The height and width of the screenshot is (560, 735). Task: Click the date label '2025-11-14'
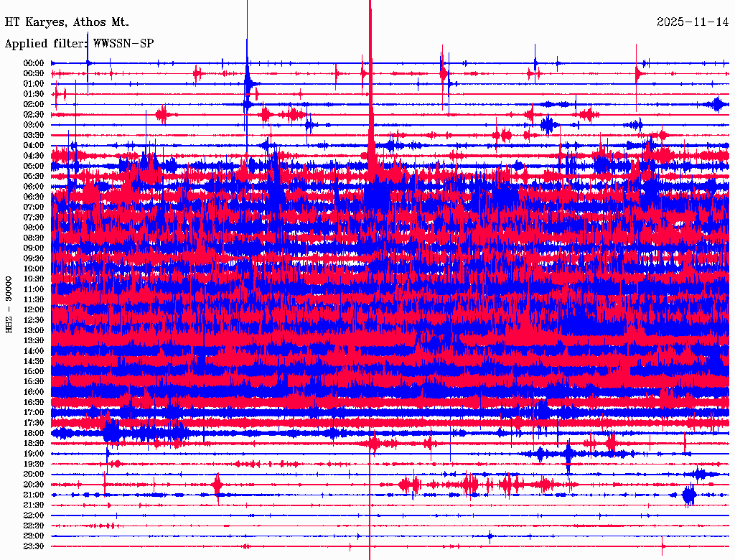(693, 22)
